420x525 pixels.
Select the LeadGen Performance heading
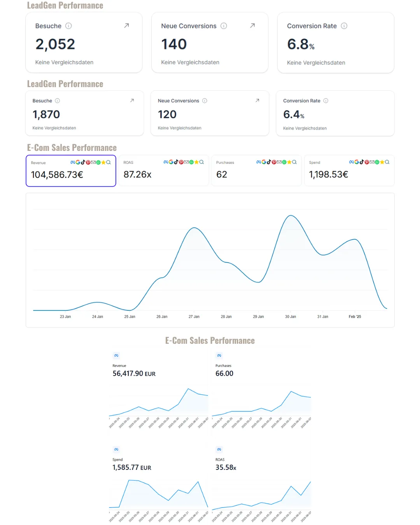click(65, 5)
